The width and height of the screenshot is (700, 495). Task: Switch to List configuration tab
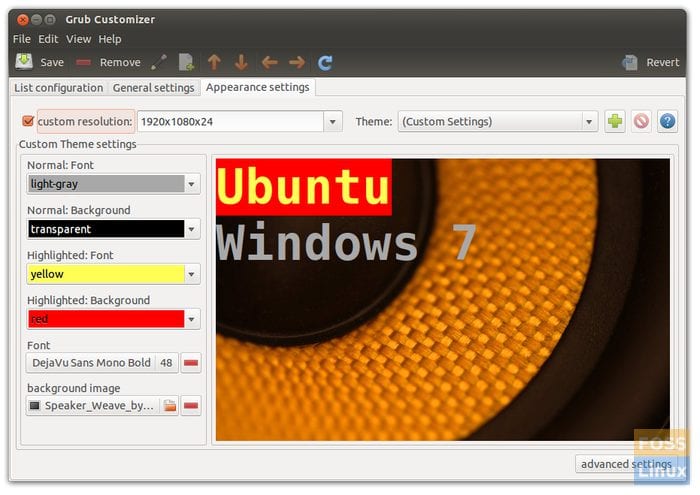click(x=58, y=87)
